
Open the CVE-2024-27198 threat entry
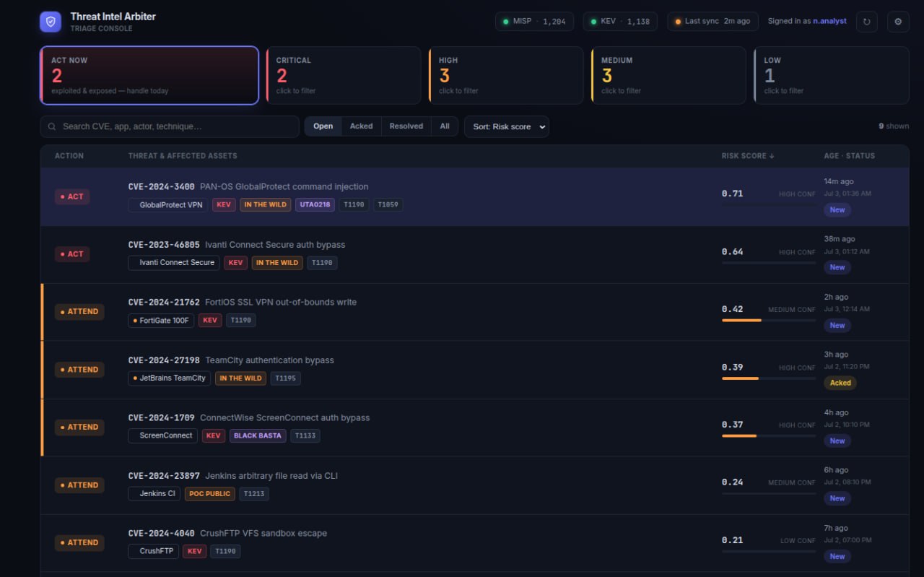(x=475, y=370)
